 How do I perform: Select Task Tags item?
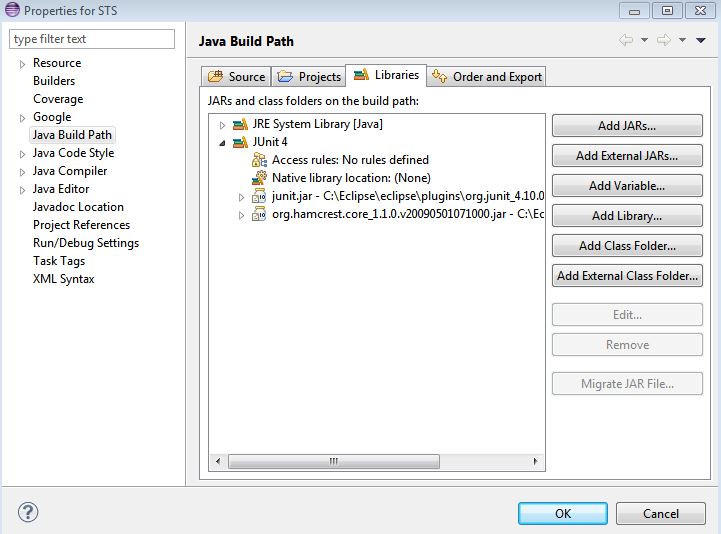tap(59, 261)
